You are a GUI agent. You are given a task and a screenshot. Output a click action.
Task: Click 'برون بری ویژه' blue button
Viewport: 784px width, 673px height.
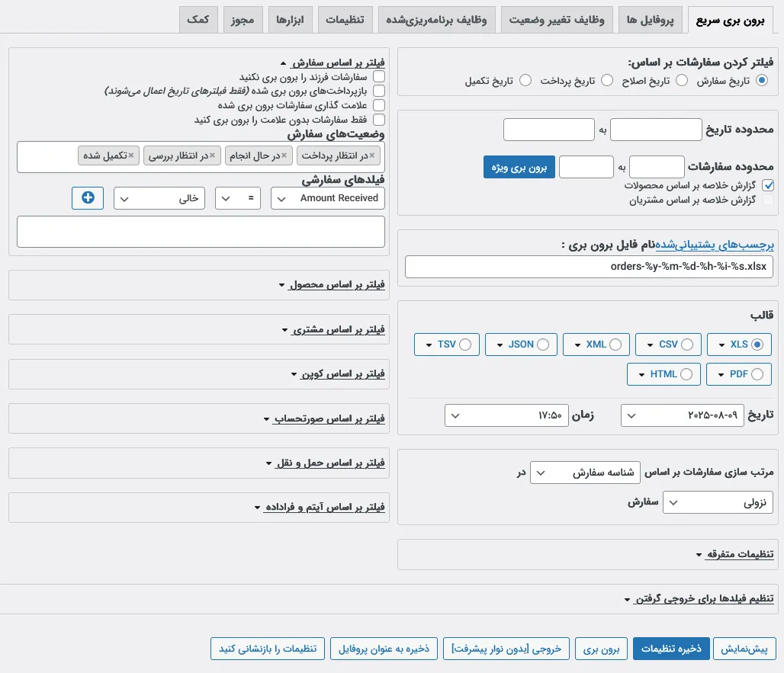tap(519, 168)
